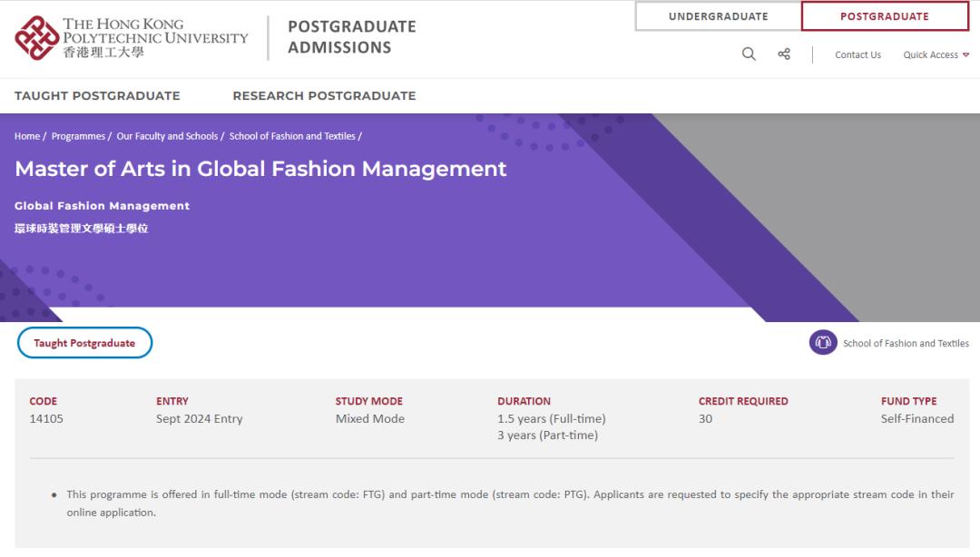Switch to the Undergraduate tab

coord(718,16)
